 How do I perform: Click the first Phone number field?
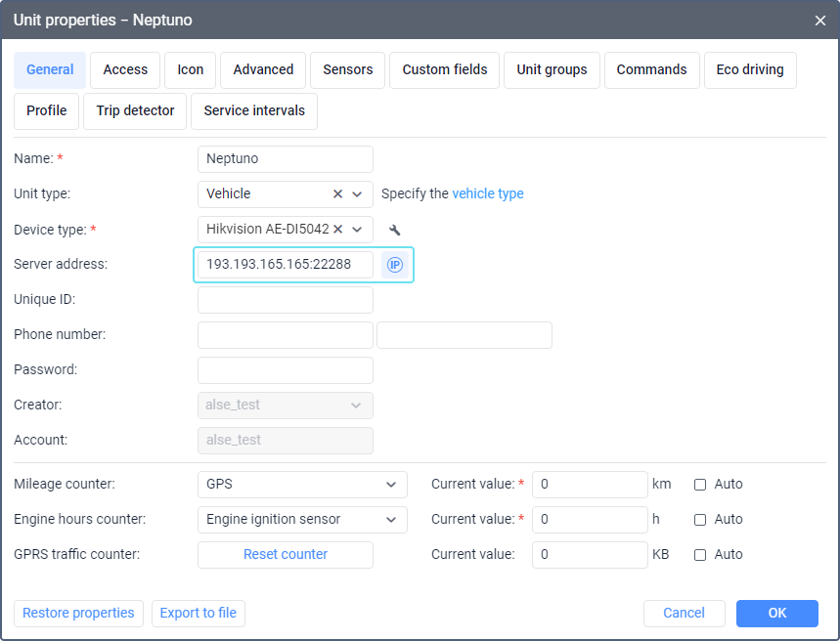(285, 335)
